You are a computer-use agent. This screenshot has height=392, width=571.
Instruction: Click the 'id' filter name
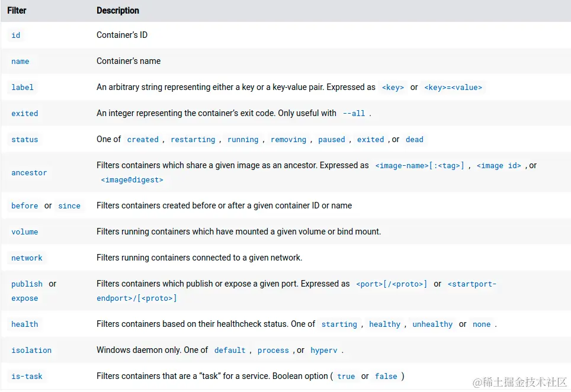point(16,36)
